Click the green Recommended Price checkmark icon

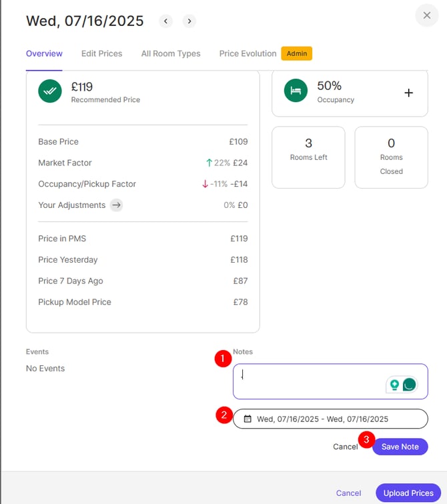[50, 91]
